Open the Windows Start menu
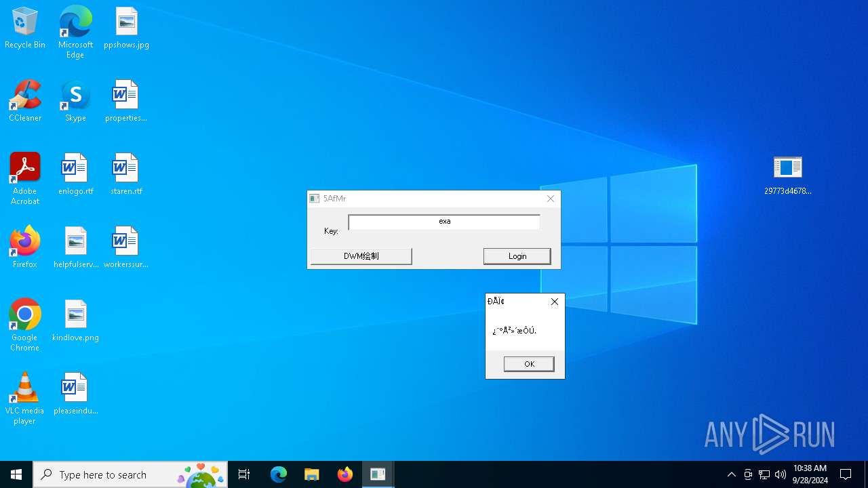The width and height of the screenshot is (868, 488). pos(16,474)
